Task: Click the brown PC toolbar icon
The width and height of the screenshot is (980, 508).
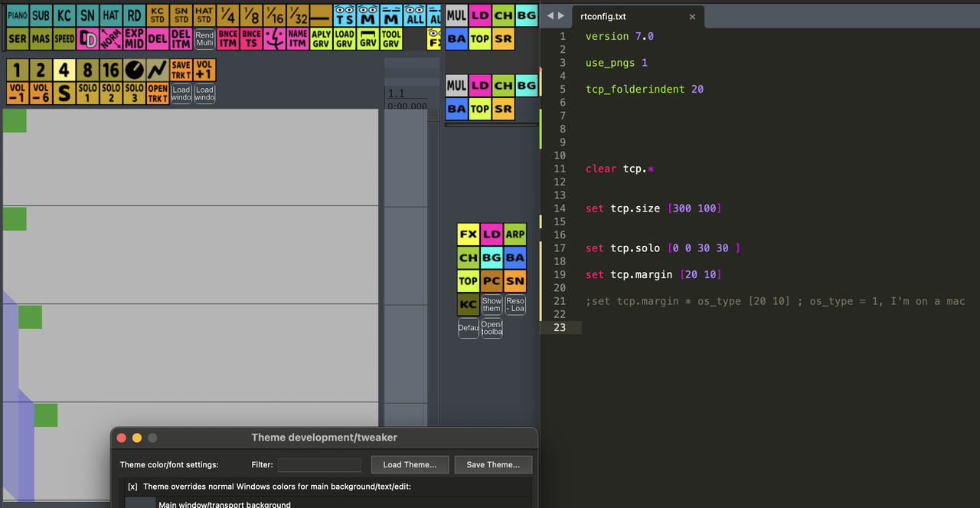Action: 492,281
